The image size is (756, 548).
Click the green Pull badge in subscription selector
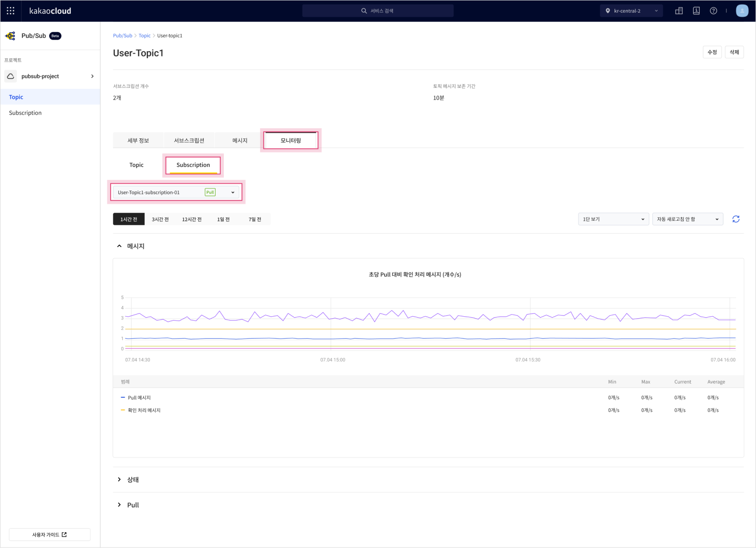tap(210, 193)
